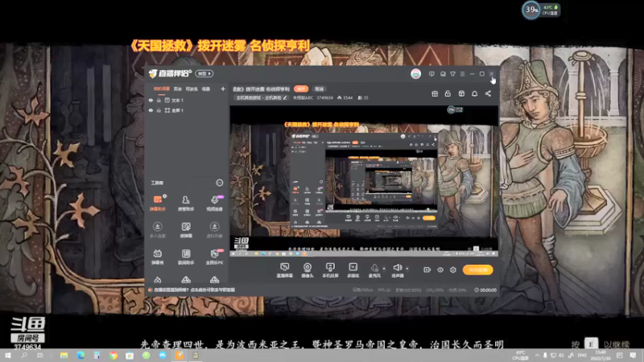The height and width of the screenshot is (362, 644).
Task: Click the inbox icon in title bar
Action: [x=443, y=74]
